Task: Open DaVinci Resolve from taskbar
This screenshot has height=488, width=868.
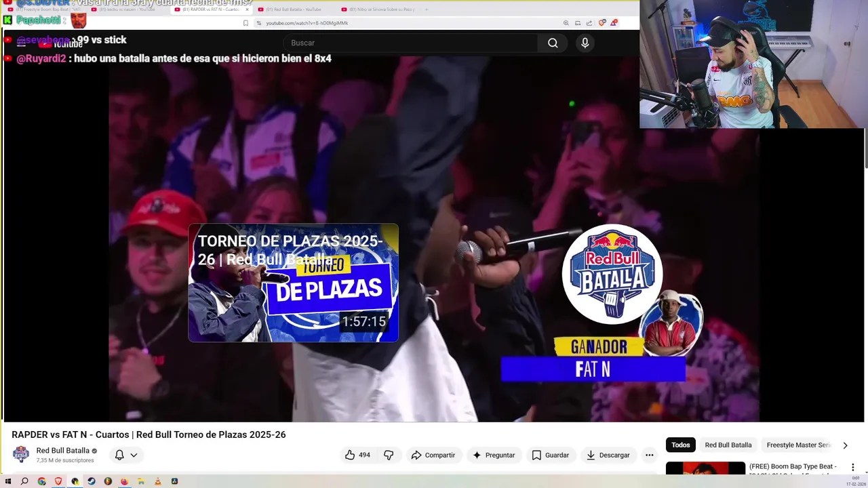Action: pyautogui.click(x=174, y=481)
